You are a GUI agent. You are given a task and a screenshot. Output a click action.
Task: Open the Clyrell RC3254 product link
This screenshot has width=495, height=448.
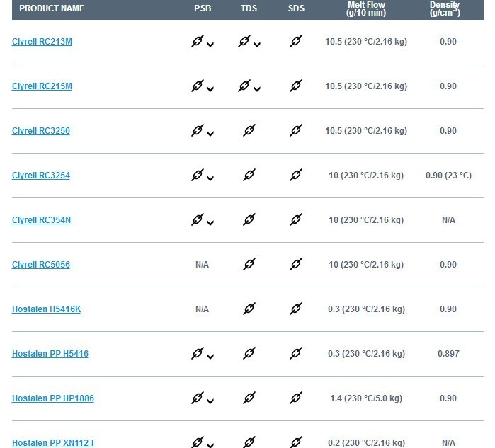(x=41, y=176)
